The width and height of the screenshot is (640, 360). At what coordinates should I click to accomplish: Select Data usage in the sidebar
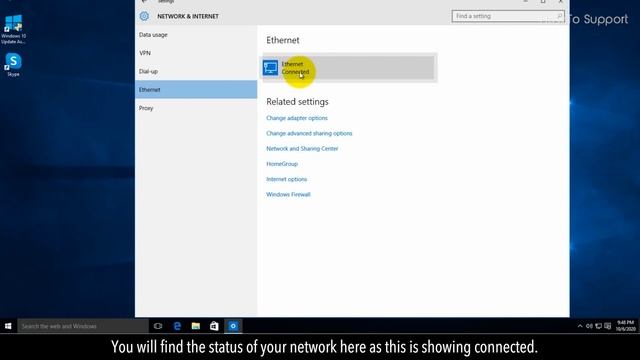click(x=196, y=35)
